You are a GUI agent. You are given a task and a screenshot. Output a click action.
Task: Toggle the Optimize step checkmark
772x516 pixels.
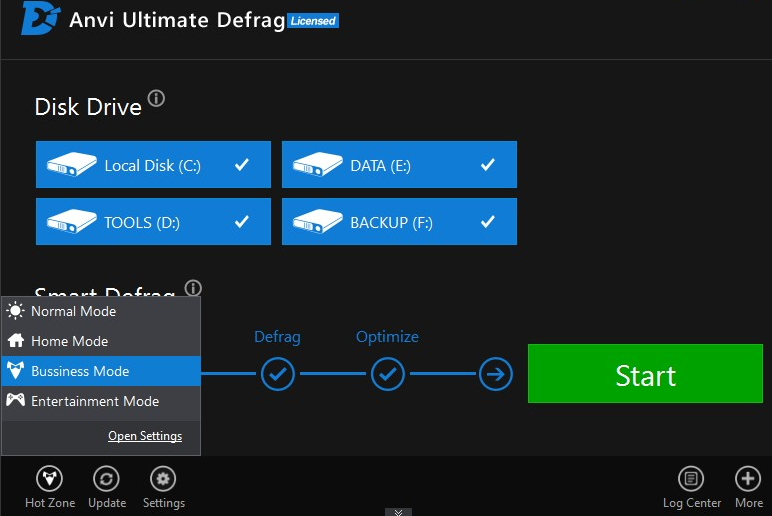pos(387,375)
